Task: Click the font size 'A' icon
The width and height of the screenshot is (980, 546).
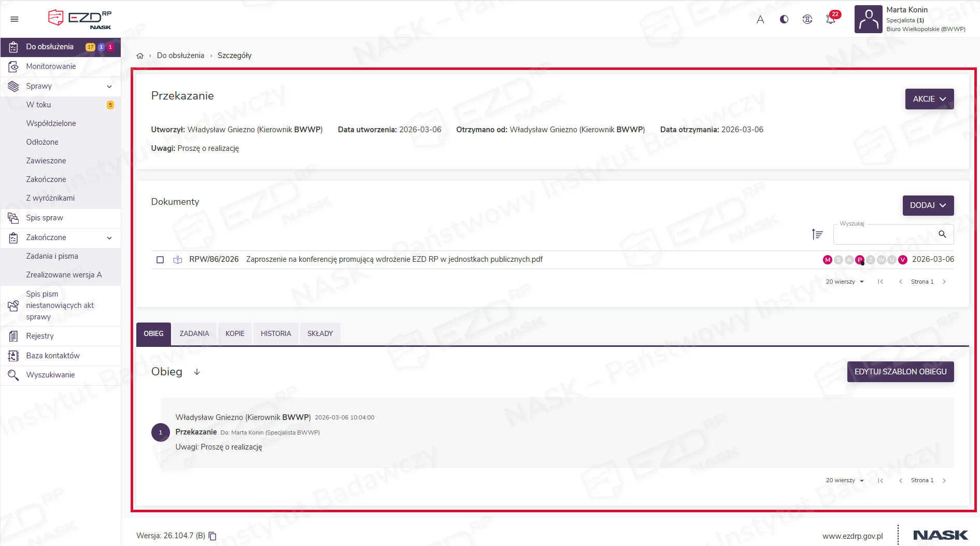Action: tap(760, 19)
